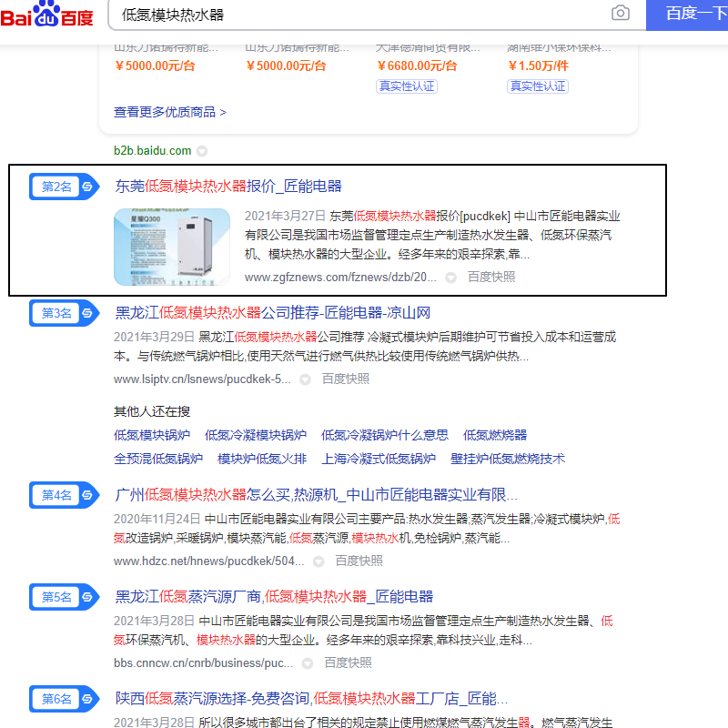The image size is (728, 728).
Task: Search related term 壁挂炉低氮燃烧技术
Action: 508,460
